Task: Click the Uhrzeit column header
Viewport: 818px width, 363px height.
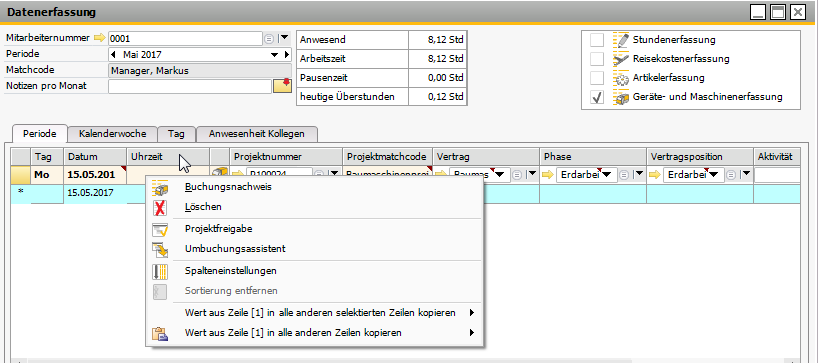Action: click(x=167, y=156)
